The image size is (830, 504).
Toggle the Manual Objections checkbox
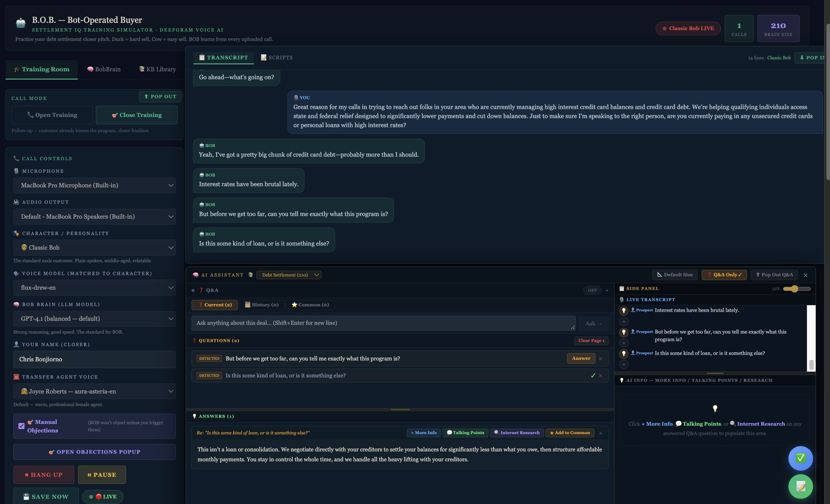click(22, 426)
